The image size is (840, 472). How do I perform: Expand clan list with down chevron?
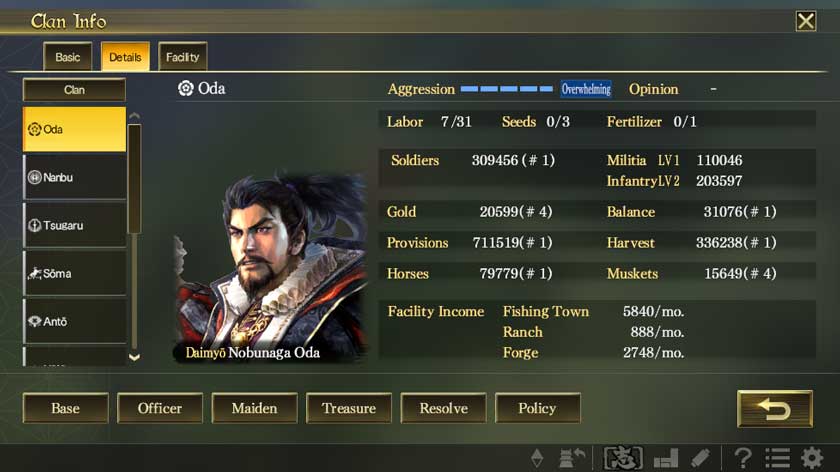[134, 357]
